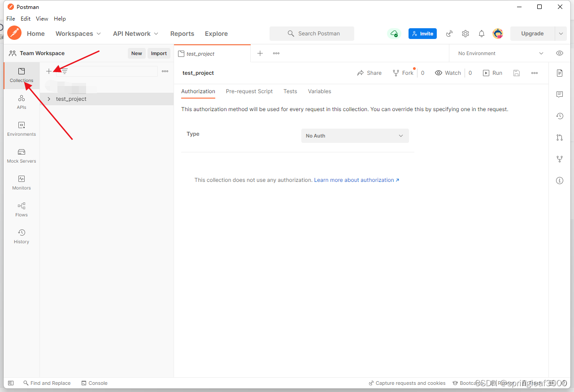Open the Pull requests icon in right sidebar

coord(560,138)
